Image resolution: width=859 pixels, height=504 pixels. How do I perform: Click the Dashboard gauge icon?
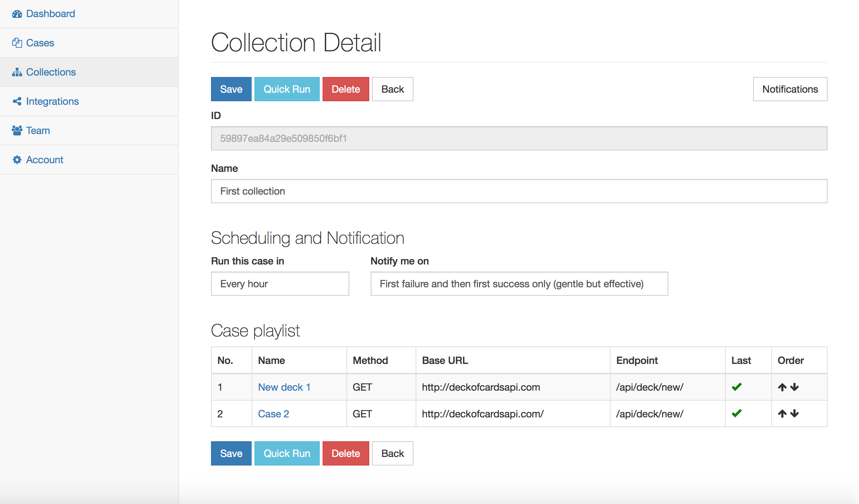(17, 14)
